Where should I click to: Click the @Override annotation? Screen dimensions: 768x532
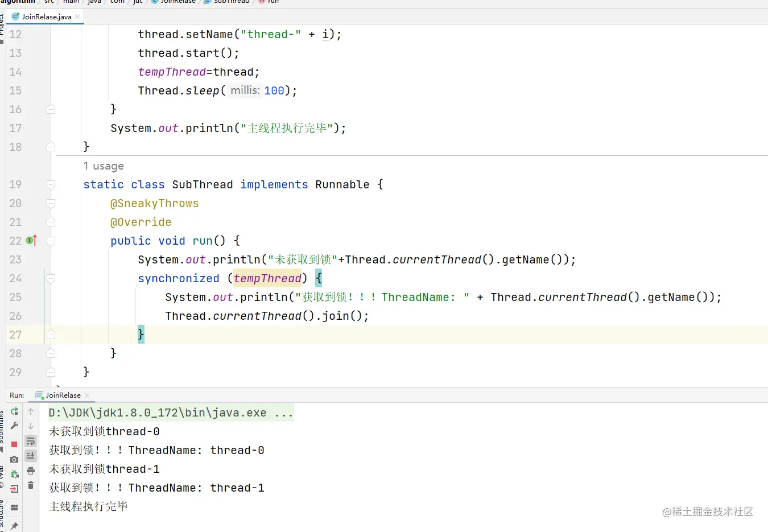(x=141, y=222)
